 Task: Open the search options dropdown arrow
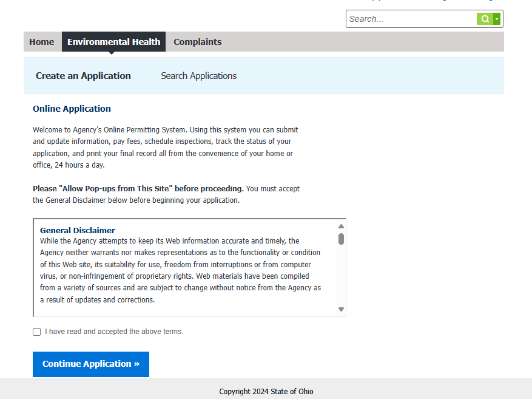pos(497,19)
